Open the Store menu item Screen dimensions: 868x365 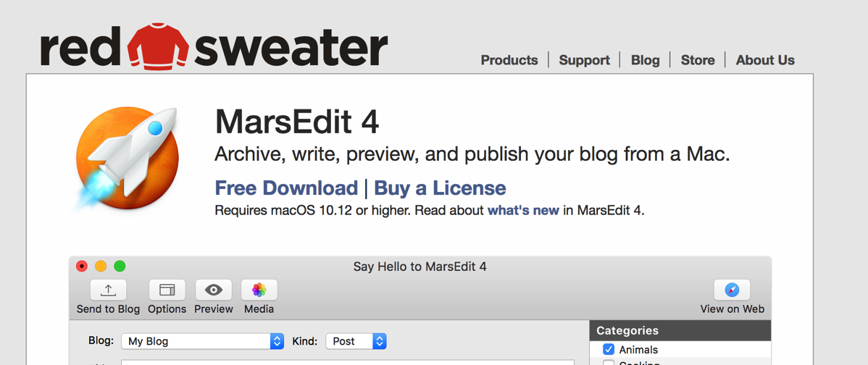tap(698, 60)
